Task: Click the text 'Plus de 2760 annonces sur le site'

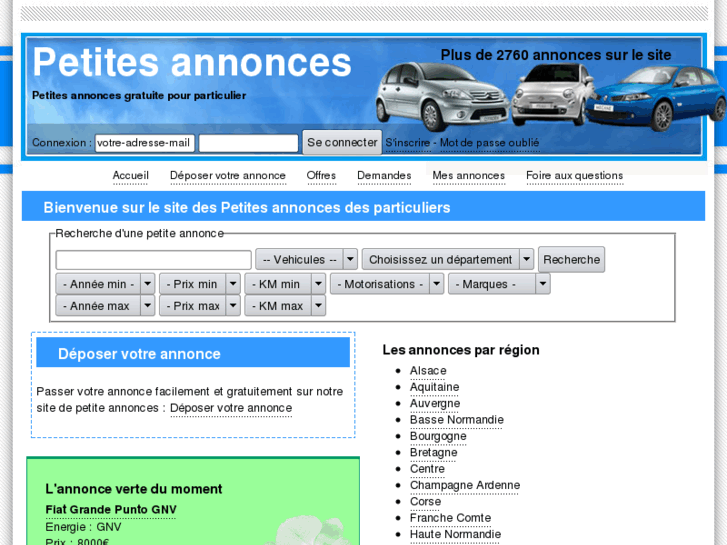Action: [556, 55]
